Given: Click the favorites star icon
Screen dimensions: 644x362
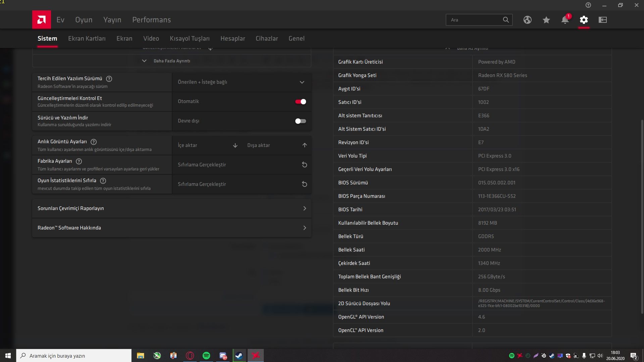Looking at the screenshot, I should click(x=546, y=20).
